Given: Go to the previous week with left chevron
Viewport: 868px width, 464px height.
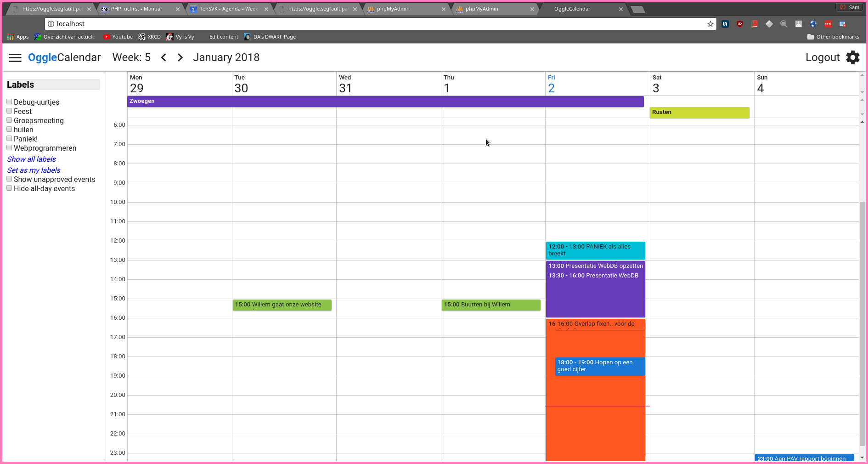Looking at the screenshot, I should click(163, 57).
